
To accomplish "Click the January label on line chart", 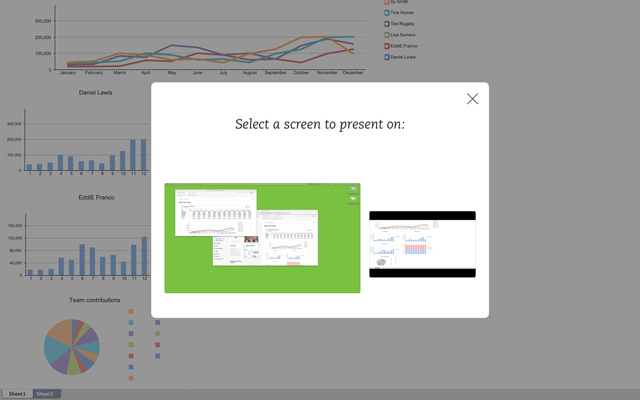I will [x=68, y=73].
